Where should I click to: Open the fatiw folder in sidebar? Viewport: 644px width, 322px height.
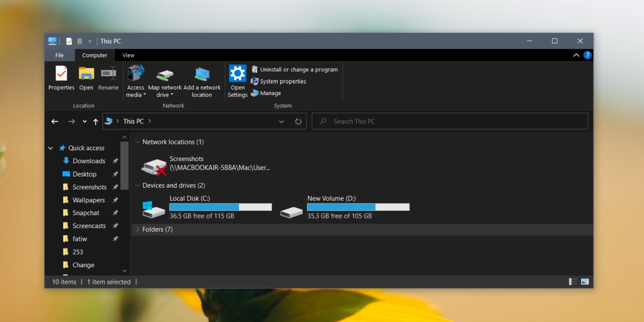pyautogui.click(x=79, y=239)
